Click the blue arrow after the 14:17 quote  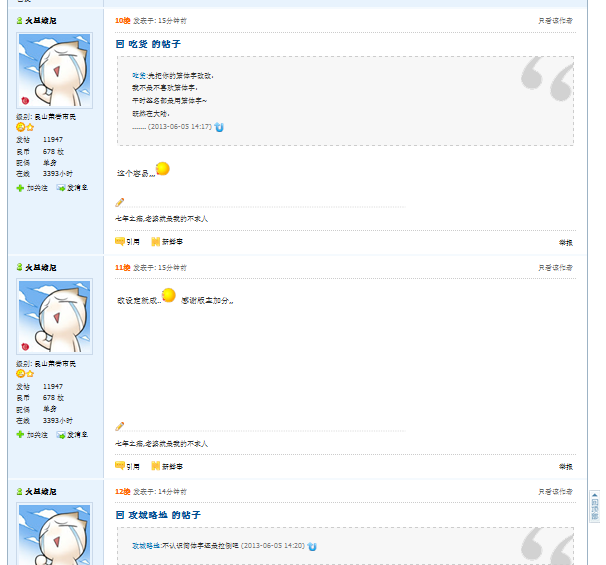(x=219, y=127)
